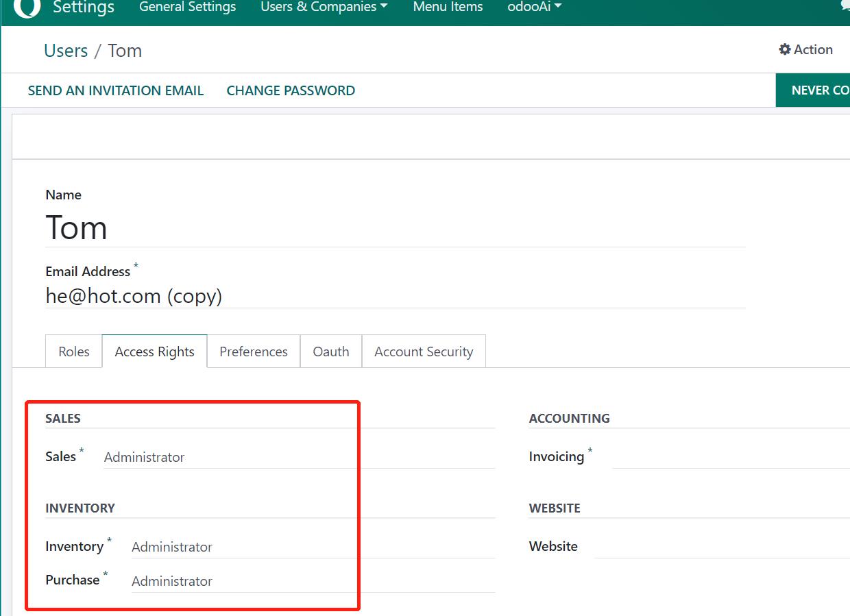Click the Change Password button
The width and height of the screenshot is (850, 616).
tap(291, 90)
